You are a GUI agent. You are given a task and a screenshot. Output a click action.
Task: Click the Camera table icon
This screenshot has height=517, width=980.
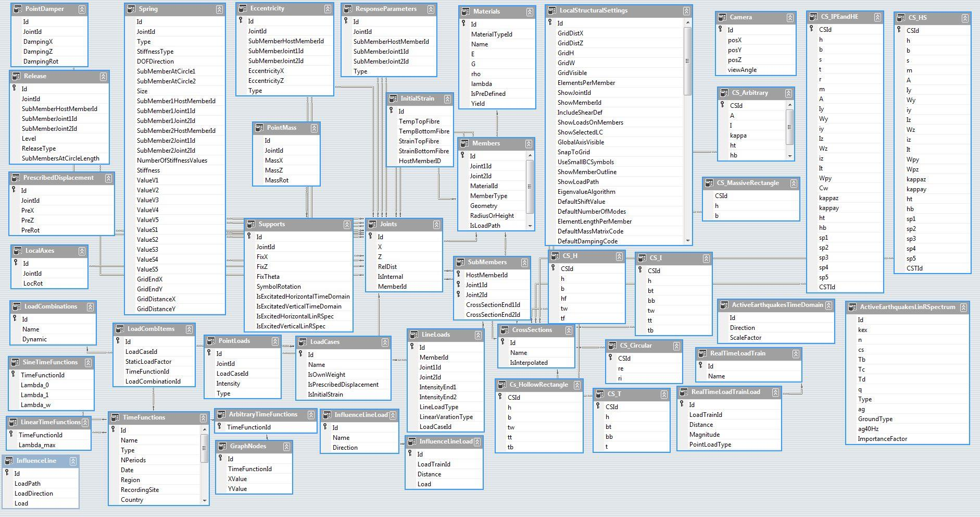(722, 18)
